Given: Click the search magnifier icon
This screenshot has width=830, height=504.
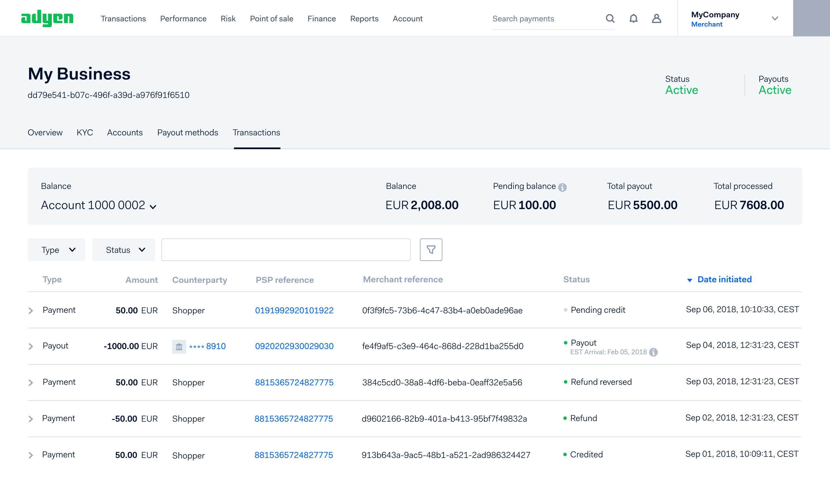Looking at the screenshot, I should [610, 18].
